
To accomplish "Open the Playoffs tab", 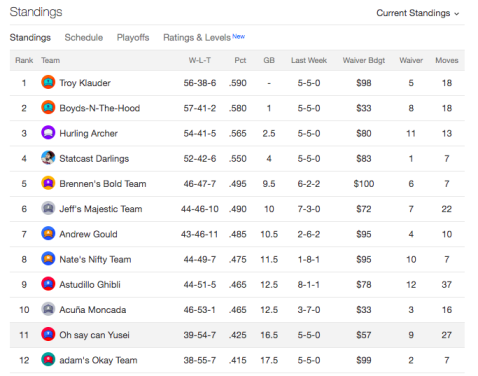I will [x=133, y=37].
